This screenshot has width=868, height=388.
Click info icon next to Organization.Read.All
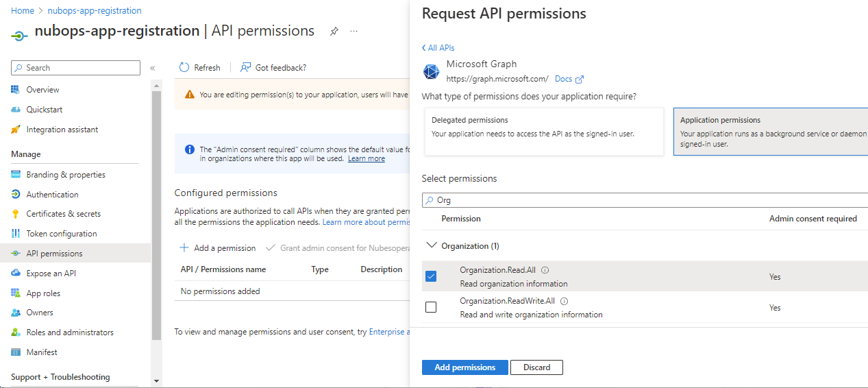point(545,270)
